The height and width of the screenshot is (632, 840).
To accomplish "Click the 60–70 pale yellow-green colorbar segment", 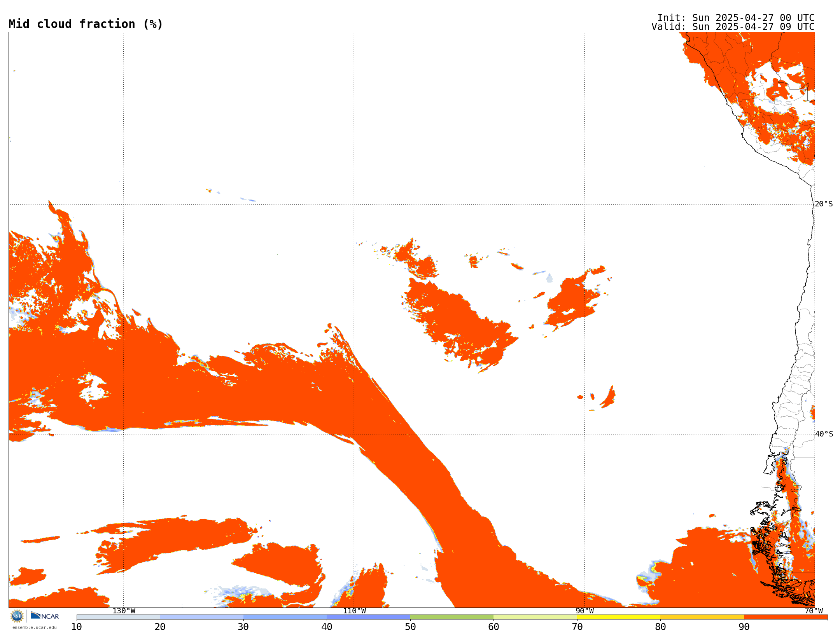I will pyautogui.click(x=535, y=617).
